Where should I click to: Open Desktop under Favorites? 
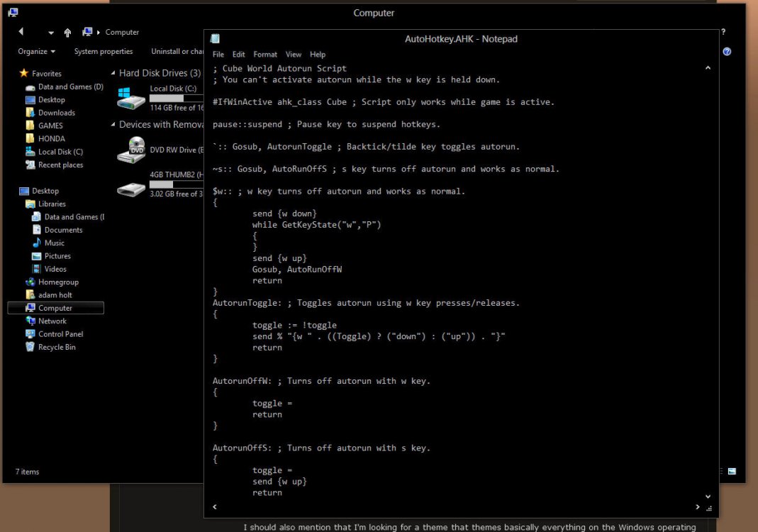click(51, 99)
